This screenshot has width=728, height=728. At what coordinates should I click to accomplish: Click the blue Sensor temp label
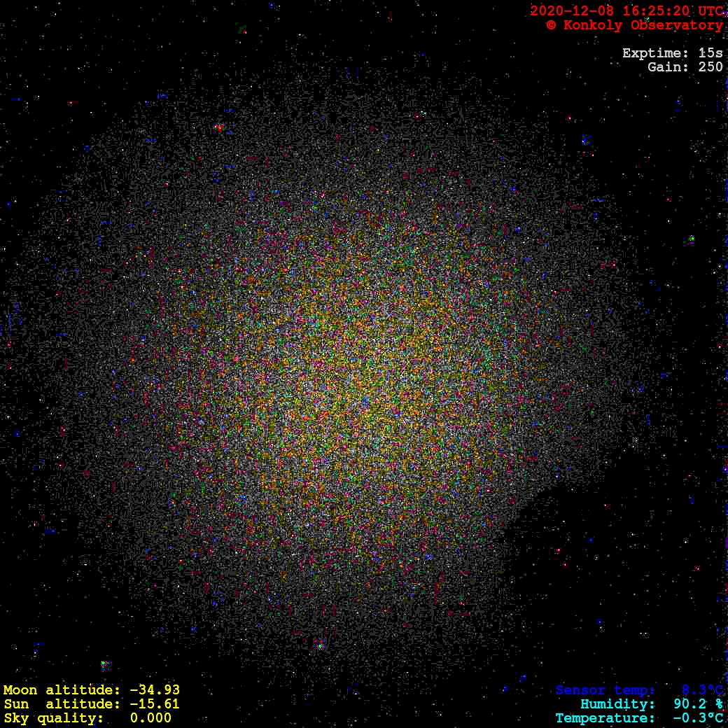coord(605,690)
